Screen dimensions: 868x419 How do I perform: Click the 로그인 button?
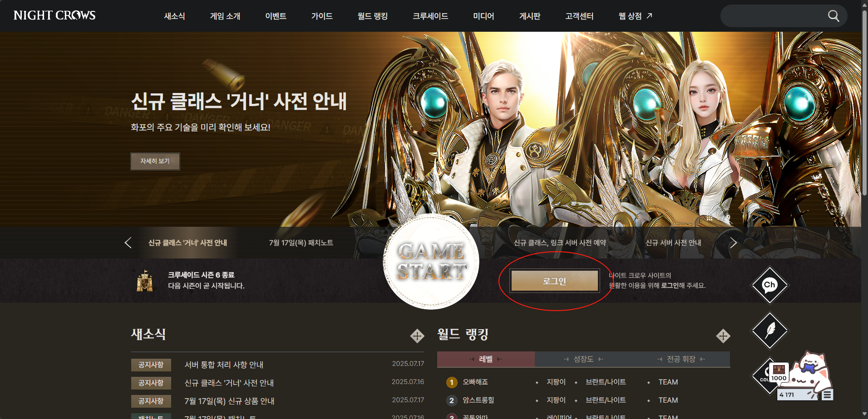554,281
